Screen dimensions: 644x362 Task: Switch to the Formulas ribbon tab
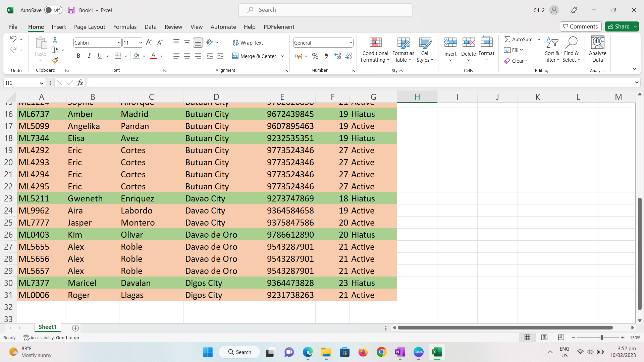coord(125,27)
